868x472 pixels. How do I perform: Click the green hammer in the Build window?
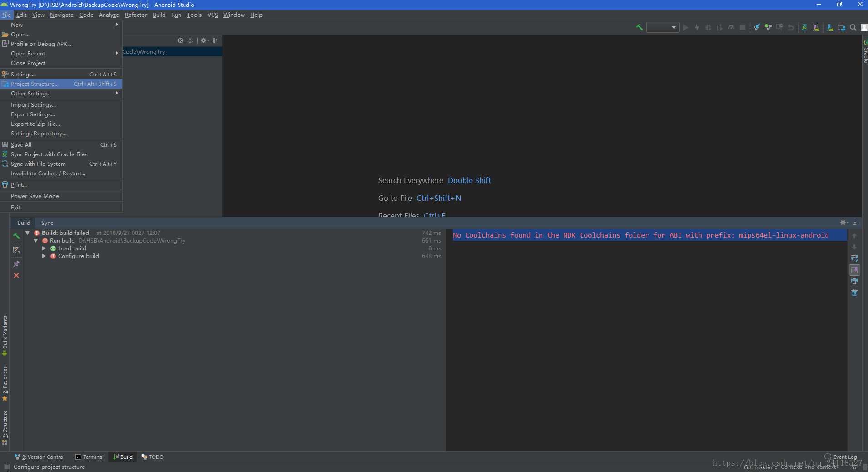coord(16,236)
